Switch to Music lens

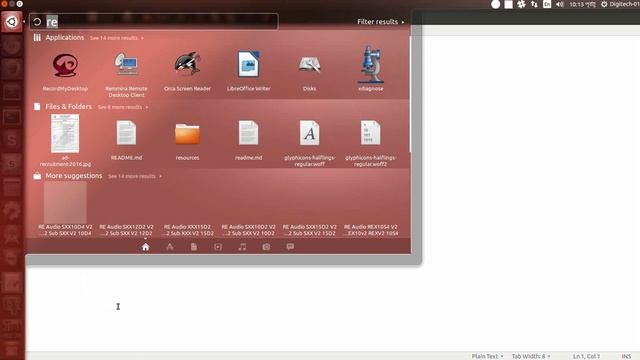coord(242,247)
